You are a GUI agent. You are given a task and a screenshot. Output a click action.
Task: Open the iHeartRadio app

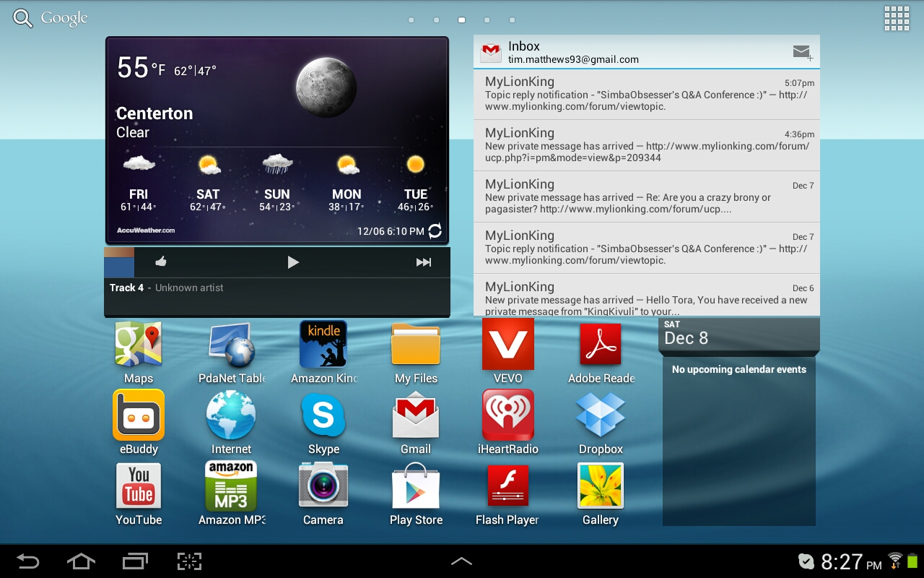(x=507, y=416)
